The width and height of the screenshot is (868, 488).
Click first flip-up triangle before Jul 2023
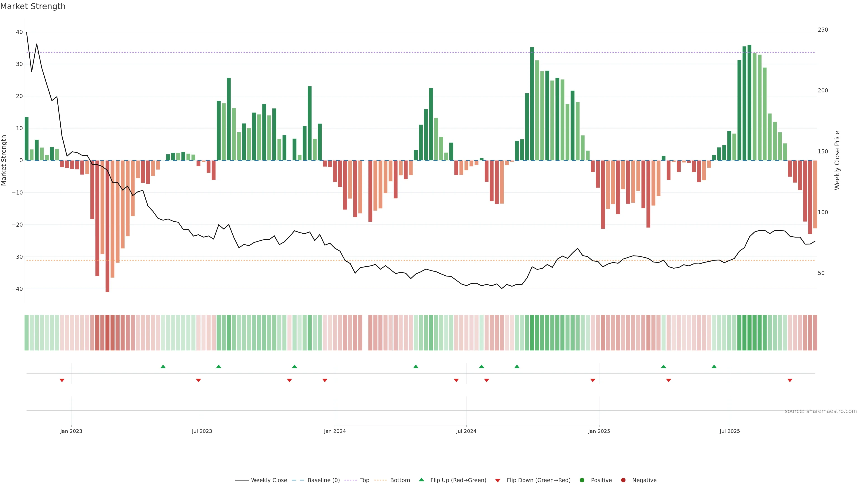pos(163,366)
